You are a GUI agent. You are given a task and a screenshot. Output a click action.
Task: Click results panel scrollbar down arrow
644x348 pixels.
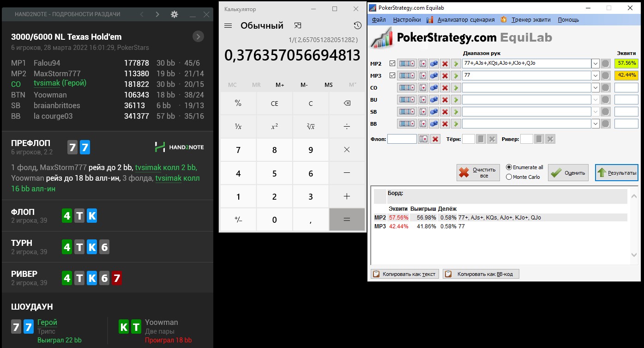tap(634, 255)
